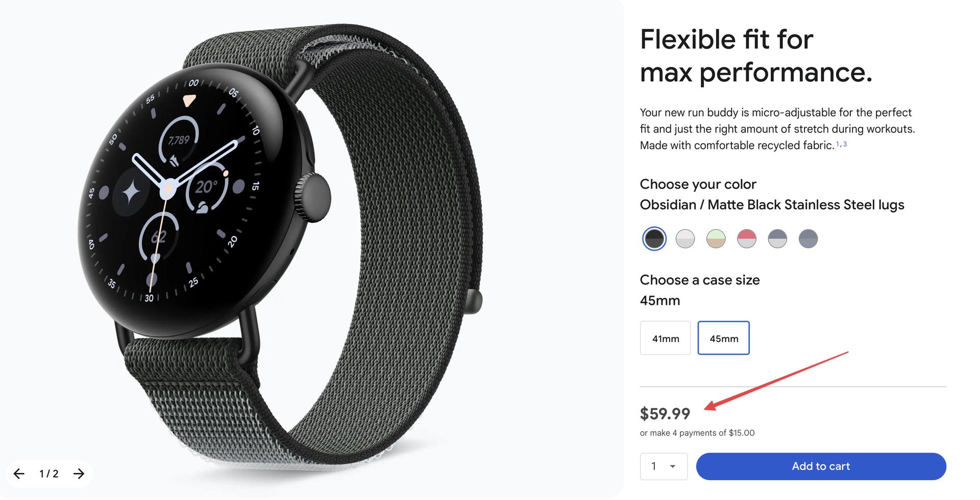Screen dimensions: 980x500
Task: Click the $59.99 price text
Action: [x=665, y=413]
